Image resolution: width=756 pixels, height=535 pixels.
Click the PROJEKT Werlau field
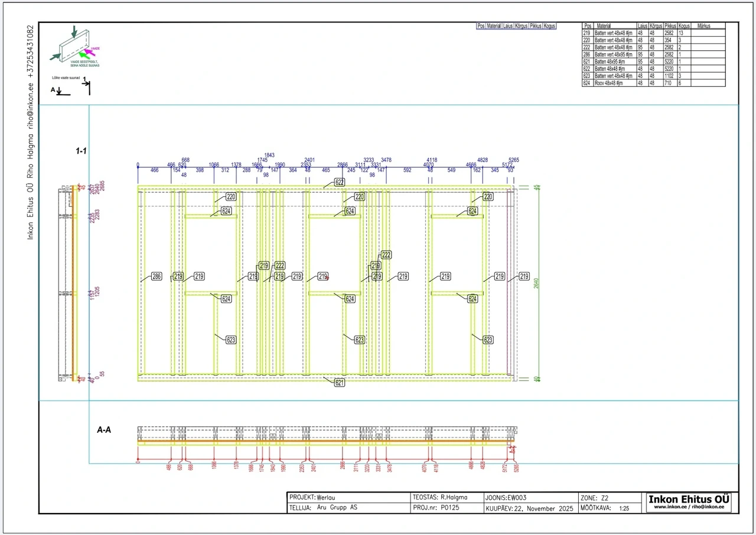pos(317,498)
